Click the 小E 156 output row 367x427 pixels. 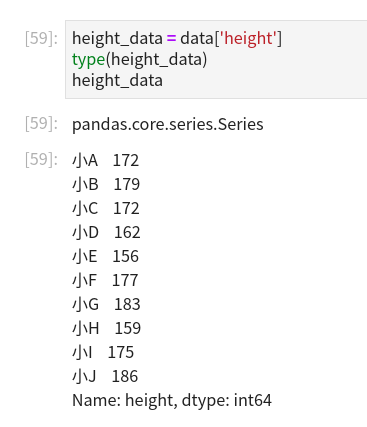[x=105, y=256]
